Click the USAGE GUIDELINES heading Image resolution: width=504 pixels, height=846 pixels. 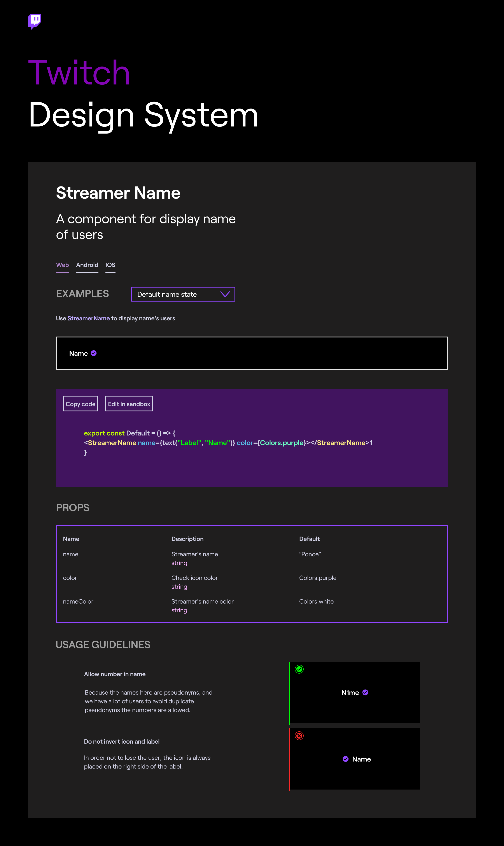[x=103, y=644]
